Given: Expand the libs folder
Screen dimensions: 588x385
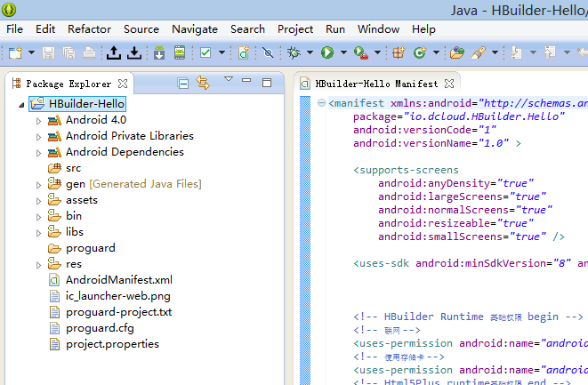Looking at the screenshot, I should click(x=38, y=233).
